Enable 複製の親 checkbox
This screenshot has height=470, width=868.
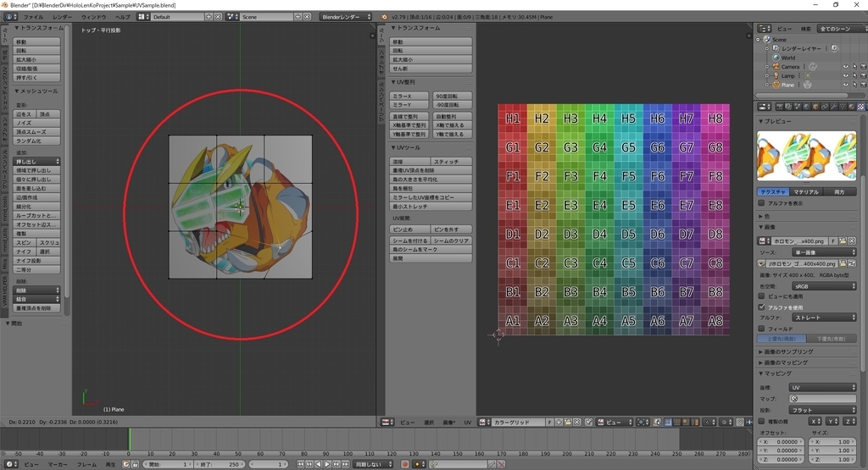click(762, 422)
